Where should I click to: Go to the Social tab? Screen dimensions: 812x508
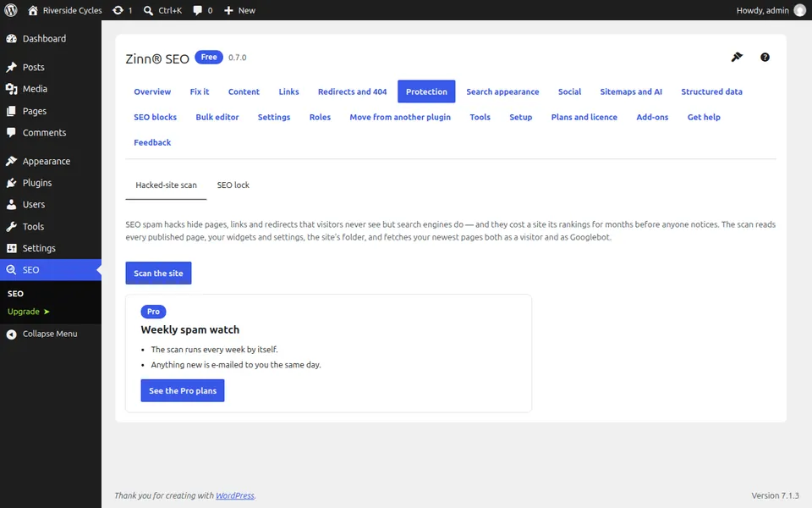click(569, 91)
